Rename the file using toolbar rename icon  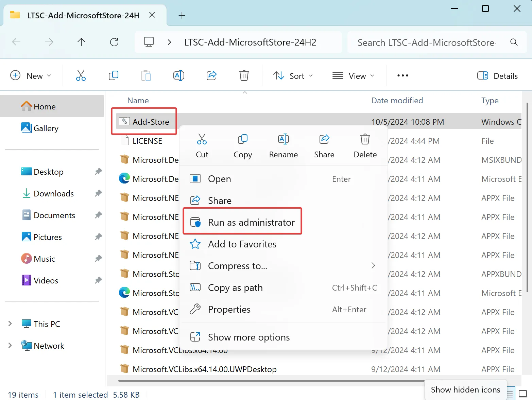178,75
